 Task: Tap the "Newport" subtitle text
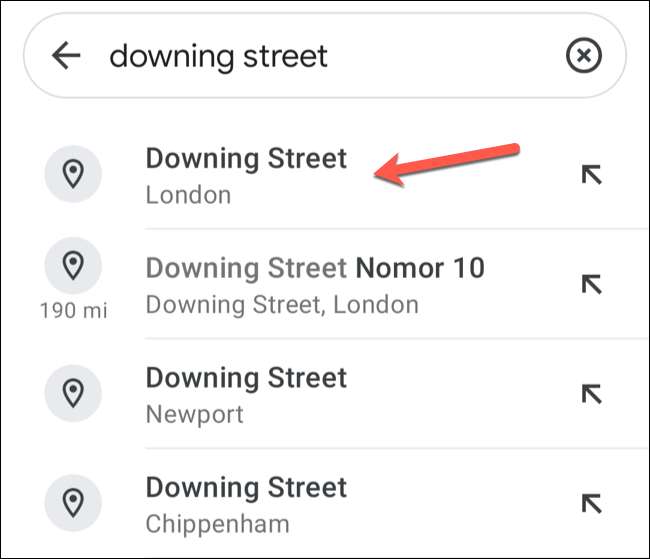tap(195, 414)
